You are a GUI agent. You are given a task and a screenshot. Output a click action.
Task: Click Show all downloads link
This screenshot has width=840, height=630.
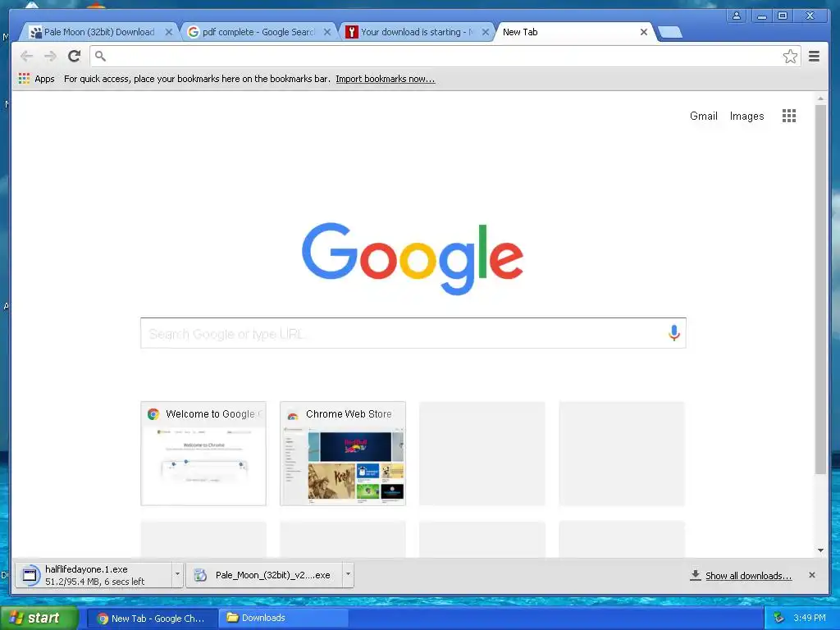748,576
